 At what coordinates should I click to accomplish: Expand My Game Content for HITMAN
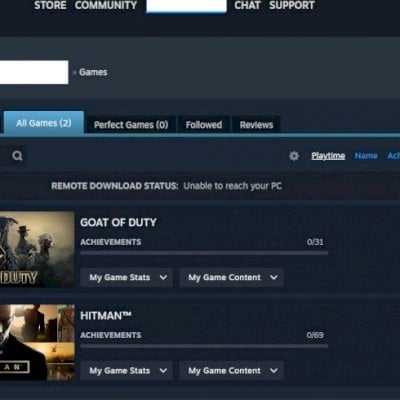(231, 370)
